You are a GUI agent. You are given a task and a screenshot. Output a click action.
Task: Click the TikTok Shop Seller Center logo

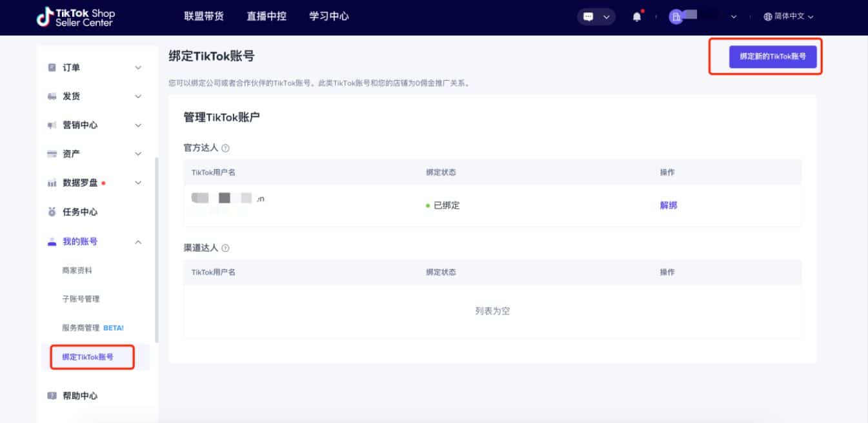pyautogui.click(x=76, y=17)
